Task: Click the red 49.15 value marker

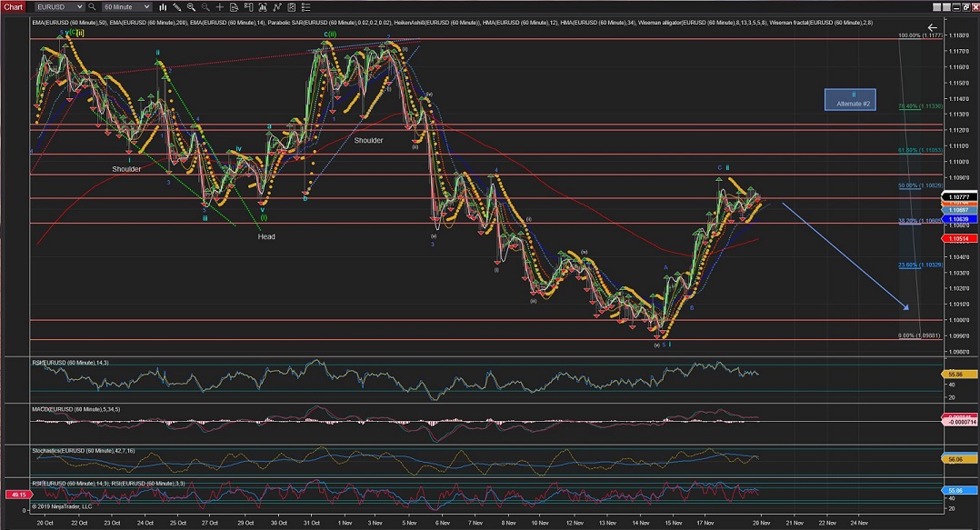Action: coord(18,495)
